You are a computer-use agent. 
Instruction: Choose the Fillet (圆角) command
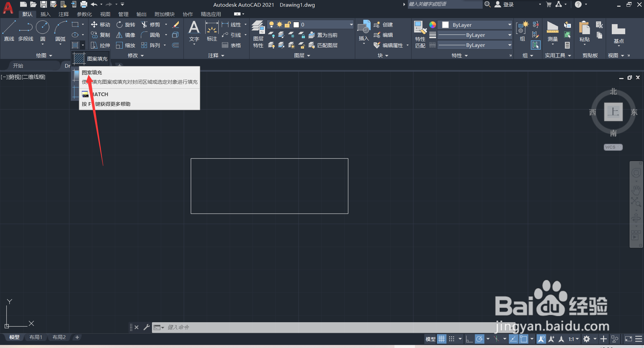[151, 35]
